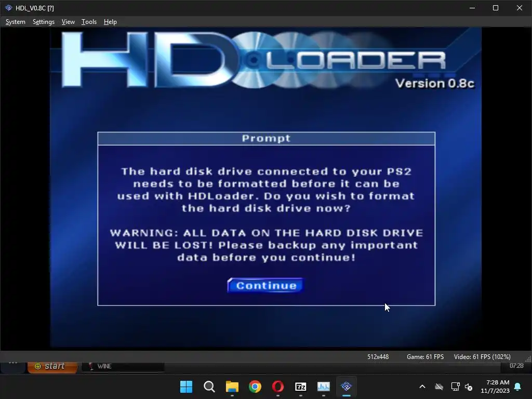
Task: Click the WINE taskbar entry in the background window
Action: [x=123, y=366]
